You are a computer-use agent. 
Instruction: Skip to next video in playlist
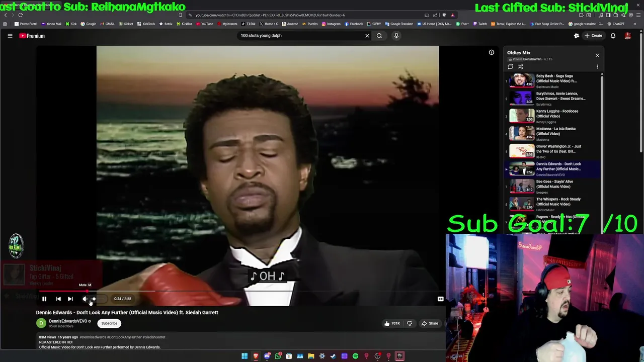pyautogui.click(x=70, y=299)
